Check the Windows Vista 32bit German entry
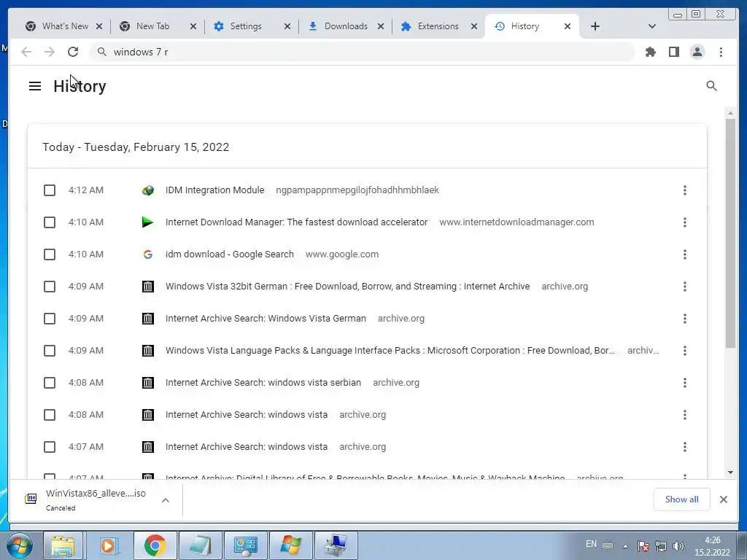This screenshot has width=747, height=560. click(x=50, y=287)
